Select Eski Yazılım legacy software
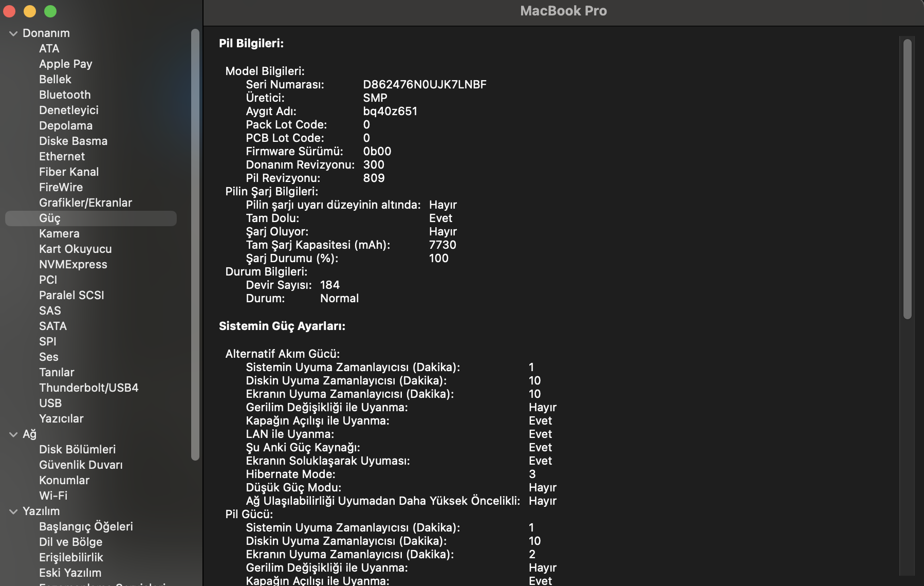The width and height of the screenshot is (924, 586). coord(70,573)
